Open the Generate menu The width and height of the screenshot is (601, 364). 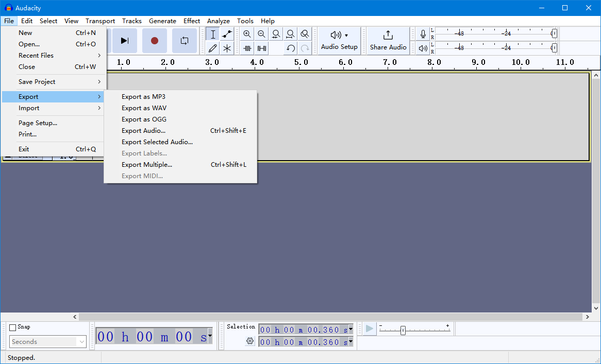162,21
